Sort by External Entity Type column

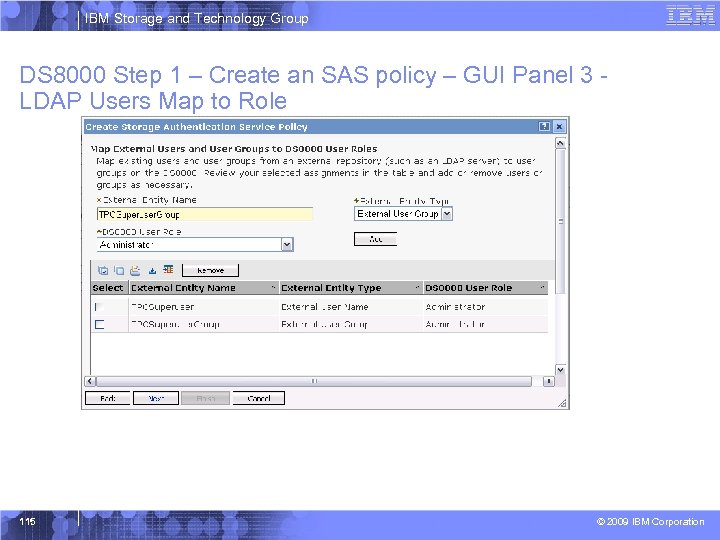[417, 288]
